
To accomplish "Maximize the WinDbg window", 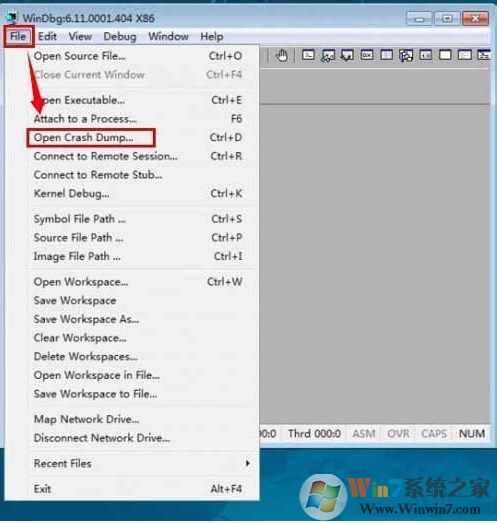I will click(447, 18).
